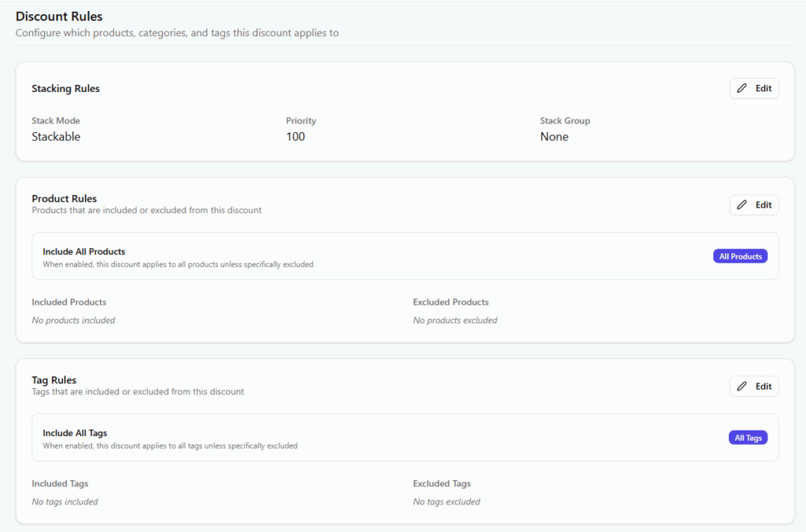Select the Include All Products row title
806x532 pixels.
pyautogui.click(x=83, y=252)
